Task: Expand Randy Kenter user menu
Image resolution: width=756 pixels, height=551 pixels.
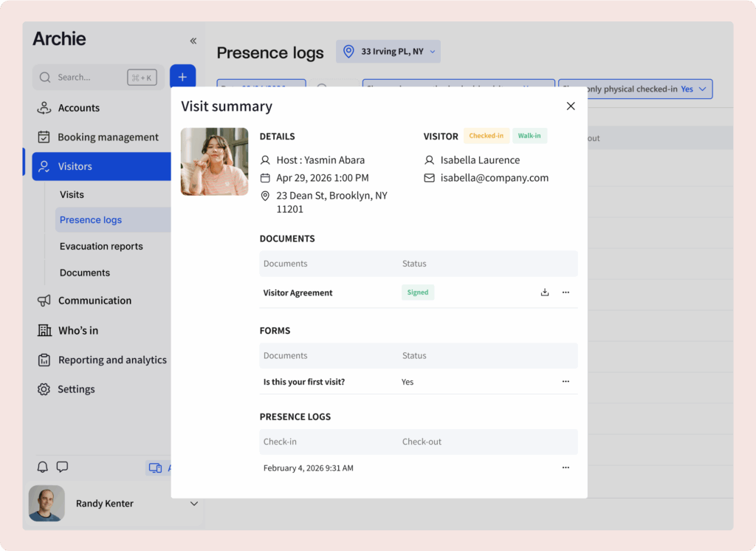Action: click(194, 504)
